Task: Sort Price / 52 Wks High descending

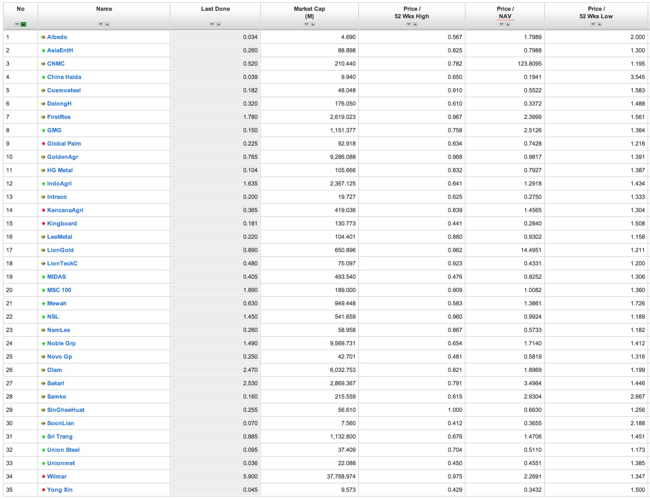Action: tap(408, 24)
